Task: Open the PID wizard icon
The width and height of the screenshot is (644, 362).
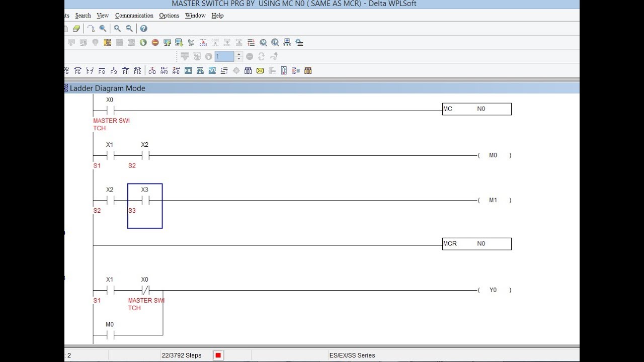Action: point(188,71)
